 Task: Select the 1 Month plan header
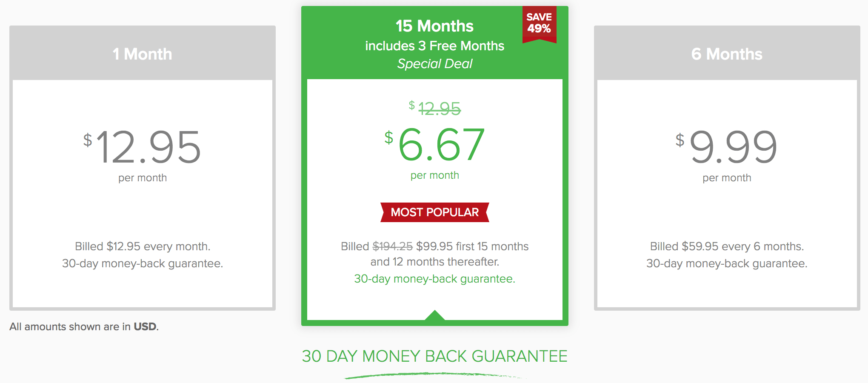[x=143, y=53]
